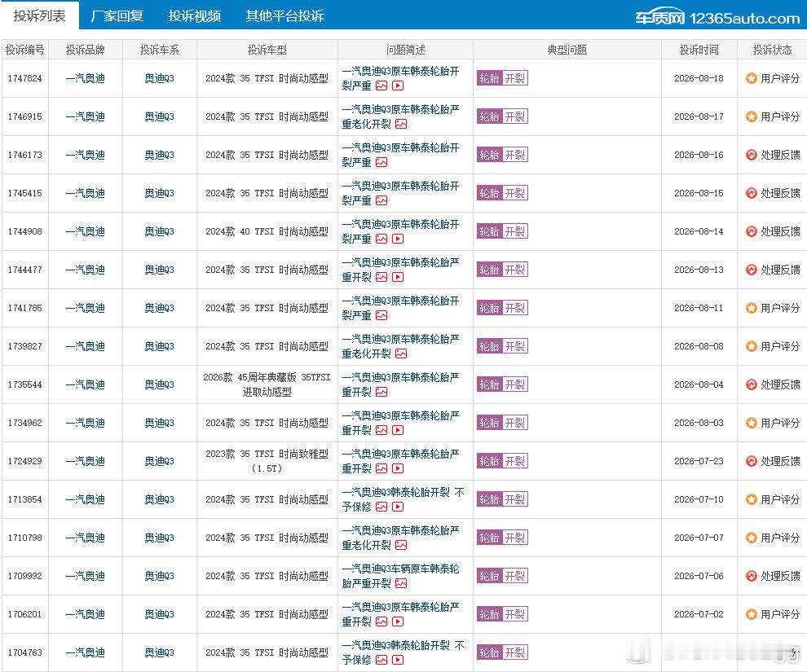The width and height of the screenshot is (807, 672).
Task: Play video icon in complaint 1704763 row
Action: click(x=398, y=660)
